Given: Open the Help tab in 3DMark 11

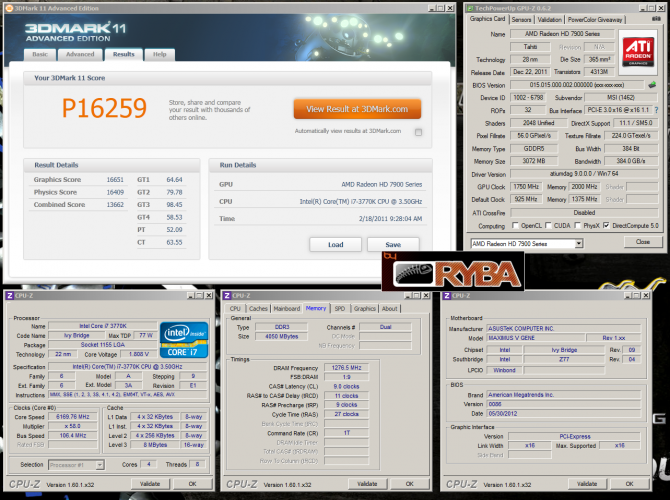Looking at the screenshot, I should coord(159,54).
